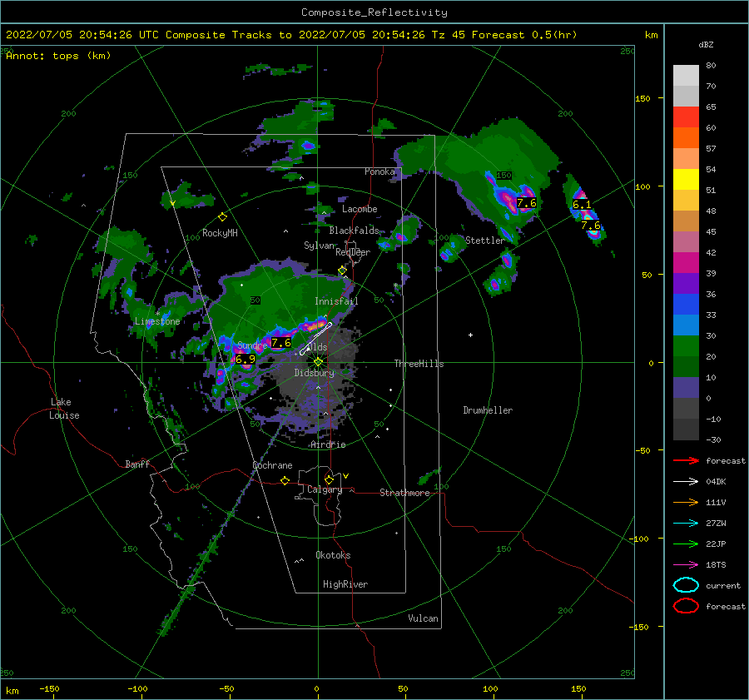Click the yellow diamond marker below RedDeer
The height and width of the screenshot is (700, 749).
tap(342, 271)
